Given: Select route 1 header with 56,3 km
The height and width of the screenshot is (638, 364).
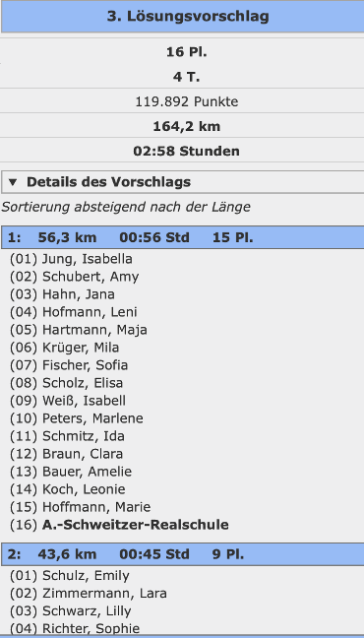Looking at the screenshot, I should point(183,237).
